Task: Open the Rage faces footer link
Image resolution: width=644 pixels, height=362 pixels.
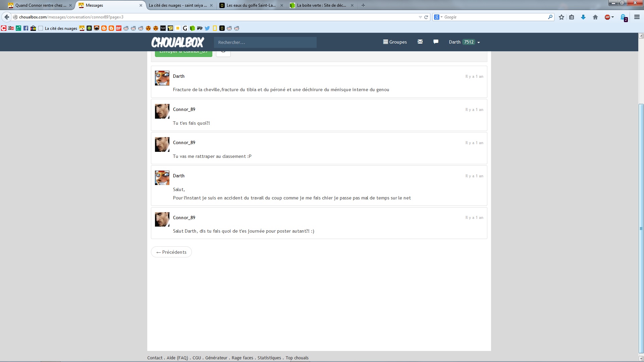Action: (242, 358)
